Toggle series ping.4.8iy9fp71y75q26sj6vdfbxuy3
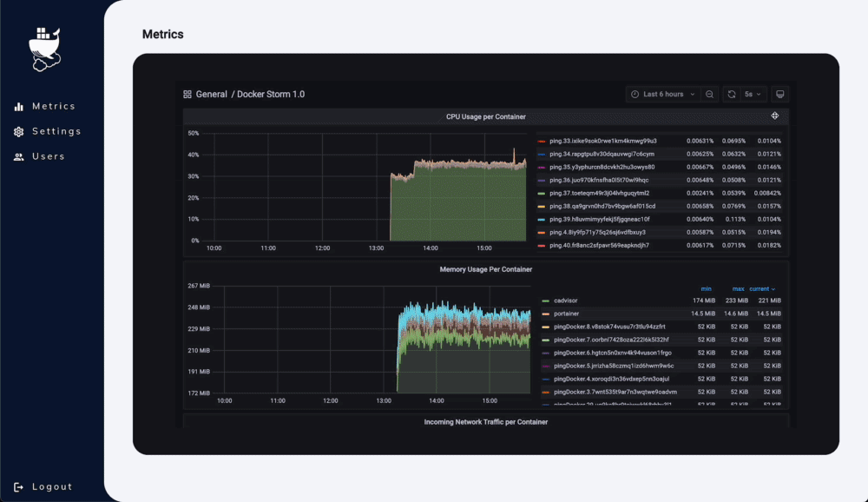This screenshot has width=868, height=502. [597, 233]
